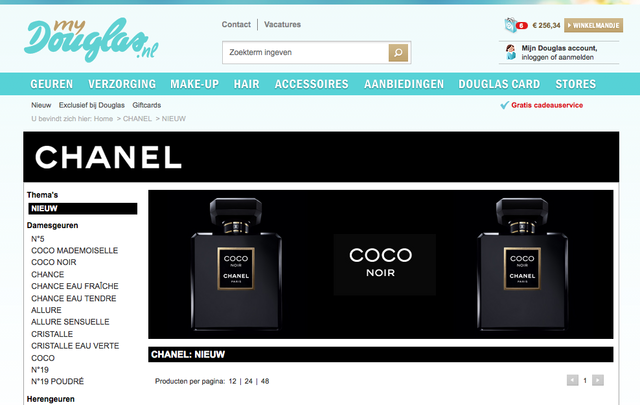The height and width of the screenshot is (405, 640).
Task: Click the CHANEL breadcrumb link
Action: (137, 119)
